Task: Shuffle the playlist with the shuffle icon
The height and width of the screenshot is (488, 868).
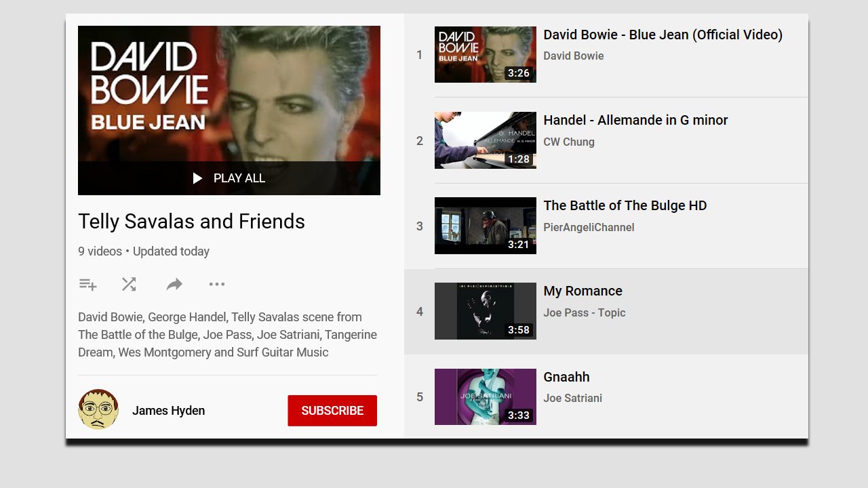Action: point(129,285)
